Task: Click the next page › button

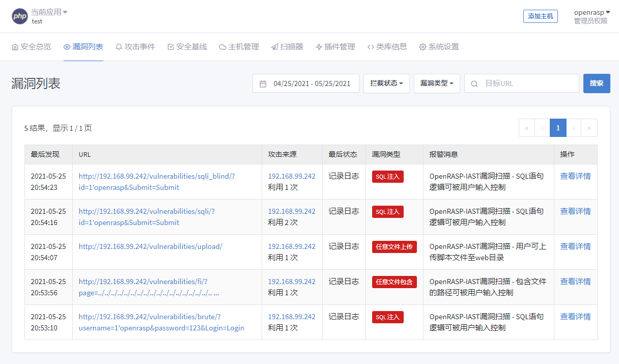Action: pyautogui.click(x=574, y=128)
